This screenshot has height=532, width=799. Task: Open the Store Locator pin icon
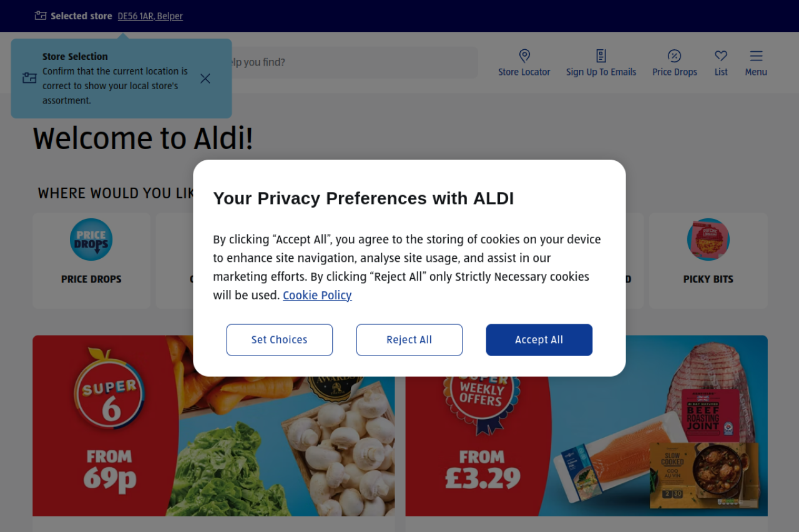[524, 56]
